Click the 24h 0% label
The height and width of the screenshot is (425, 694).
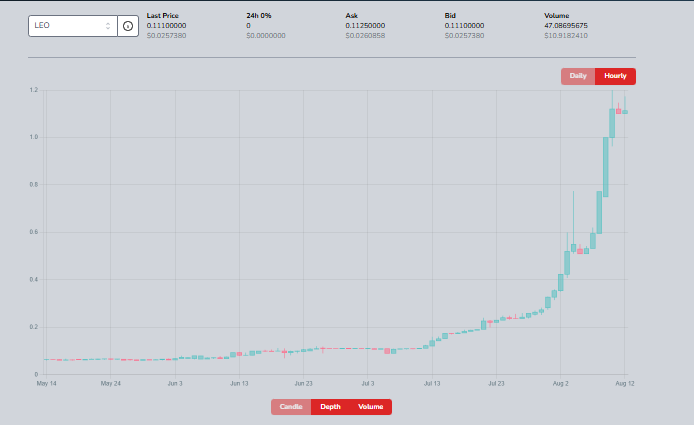259,15
